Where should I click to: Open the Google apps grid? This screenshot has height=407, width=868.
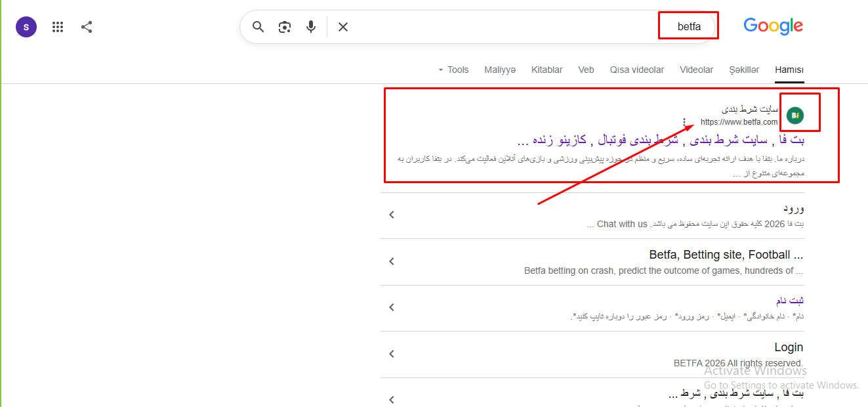pos(58,27)
